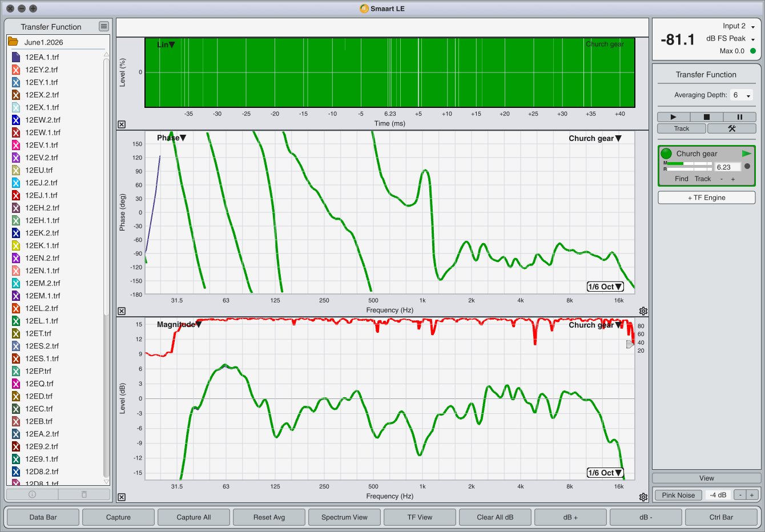Toggle the 12EU.trf trace icon
The image size is (765, 532).
click(16, 170)
